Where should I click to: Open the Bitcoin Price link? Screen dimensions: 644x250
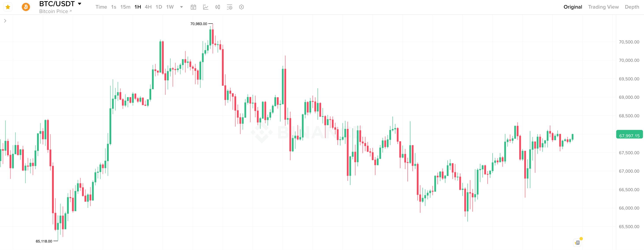pos(55,11)
